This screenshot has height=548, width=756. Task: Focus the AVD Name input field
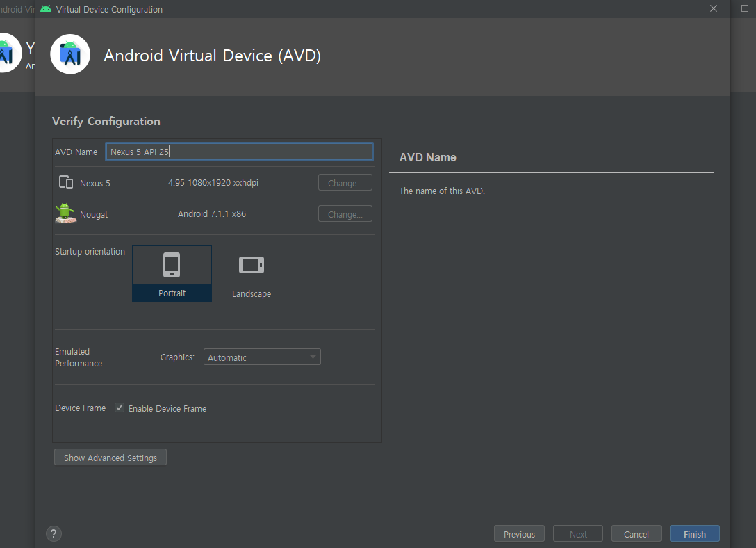pos(239,152)
